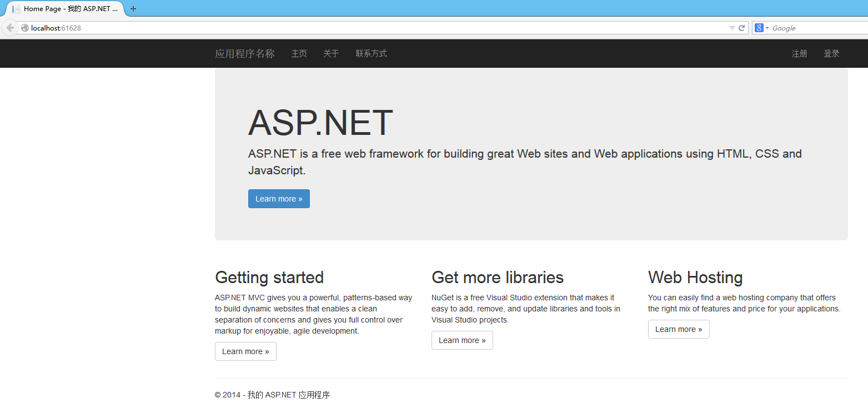Screen dimensions: 868x418
Task: Click the Web Hosting heading
Action: pyautogui.click(x=695, y=277)
